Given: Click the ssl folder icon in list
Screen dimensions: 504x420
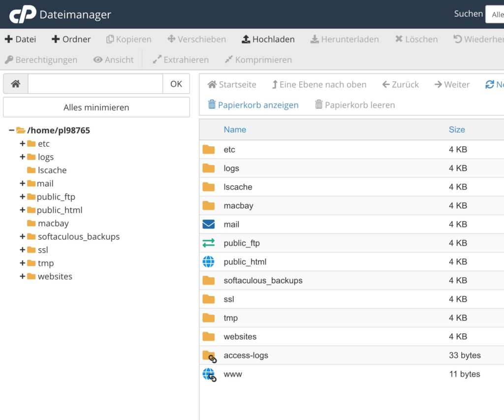Looking at the screenshot, I should (209, 299).
